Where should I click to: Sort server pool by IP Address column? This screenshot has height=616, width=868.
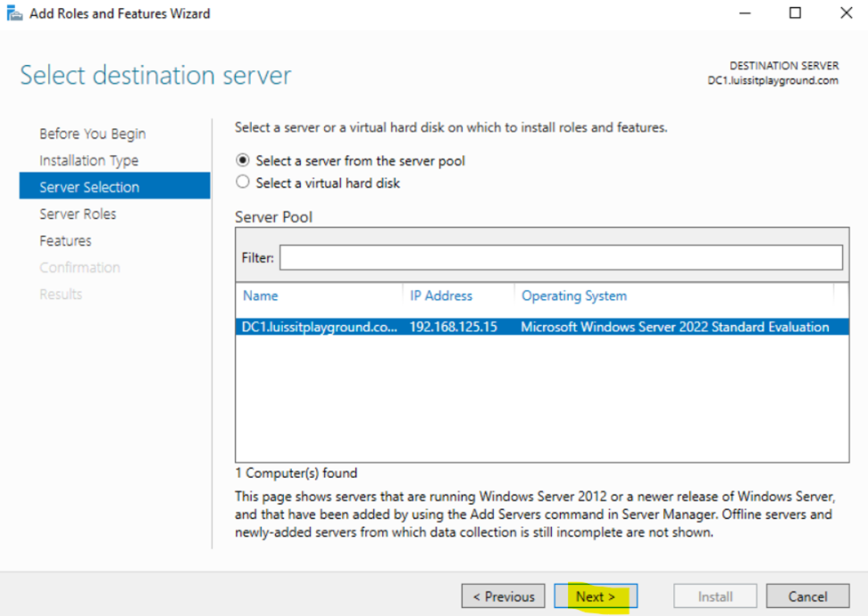coord(441,296)
